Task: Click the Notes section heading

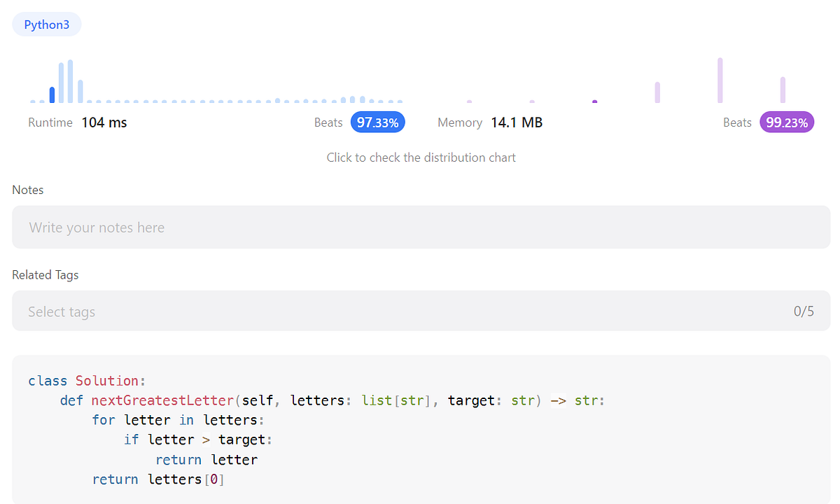Action: pyautogui.click(x=27, y=190)
